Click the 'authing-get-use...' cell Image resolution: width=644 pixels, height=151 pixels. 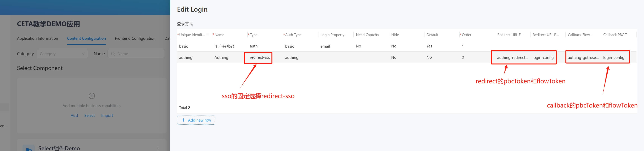coord(583,57)
